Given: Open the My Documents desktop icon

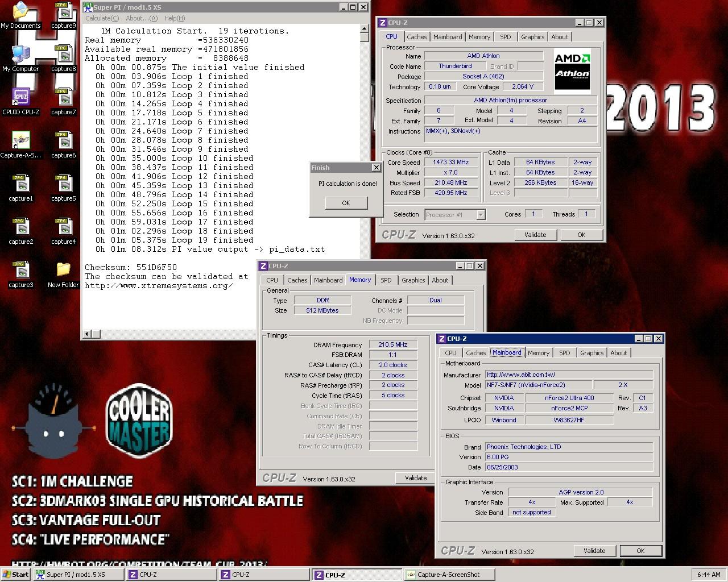Looking at the screenshot, I should 20,15.
